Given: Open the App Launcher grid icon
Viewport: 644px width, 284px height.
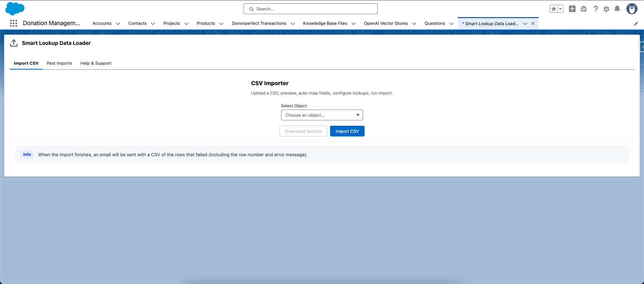Looking at the screenshot, I should pos(13,23).
